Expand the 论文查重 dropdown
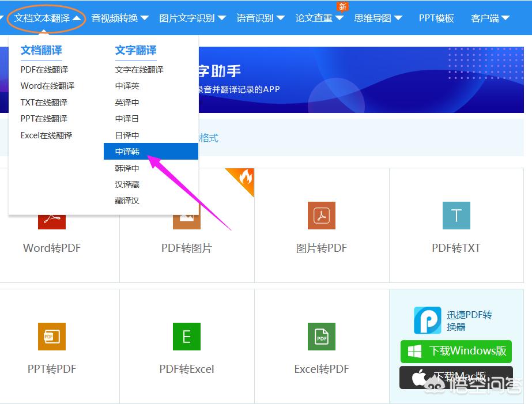 pos(319,18)
